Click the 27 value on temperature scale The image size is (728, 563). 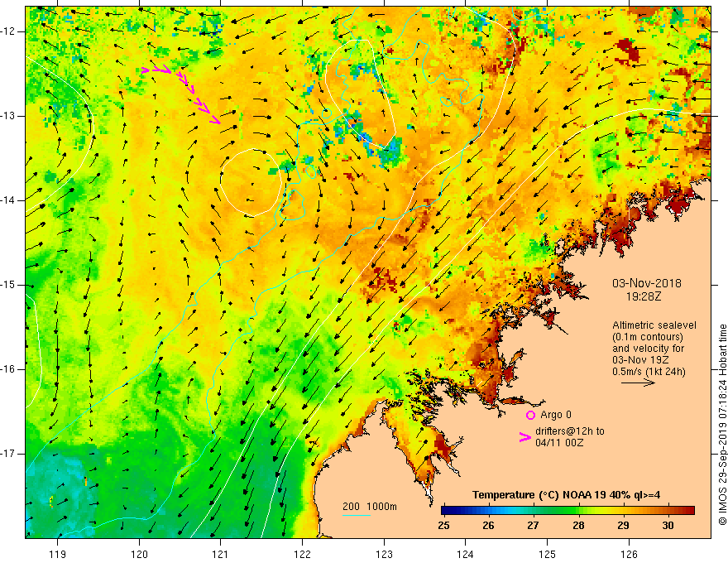tap(533, 526)
